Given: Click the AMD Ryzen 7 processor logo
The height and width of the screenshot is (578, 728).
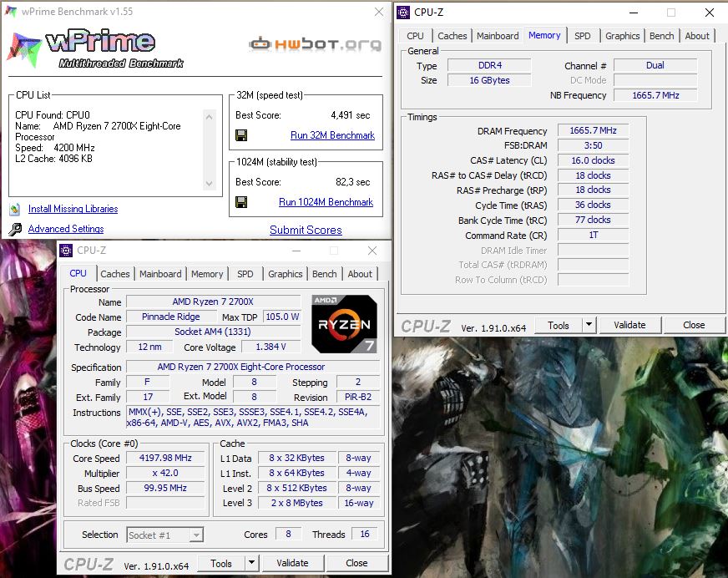Looking at the screenshot, I should click(x=344, y=324).
